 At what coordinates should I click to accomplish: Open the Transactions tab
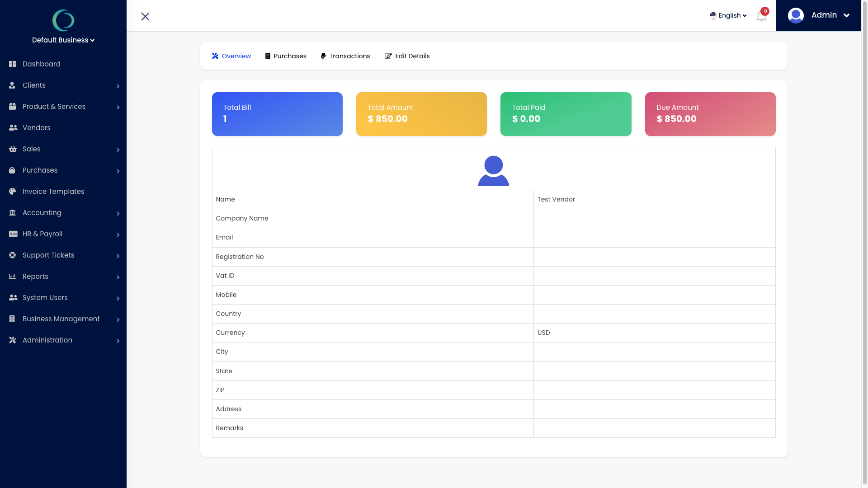tap(350, 56)
